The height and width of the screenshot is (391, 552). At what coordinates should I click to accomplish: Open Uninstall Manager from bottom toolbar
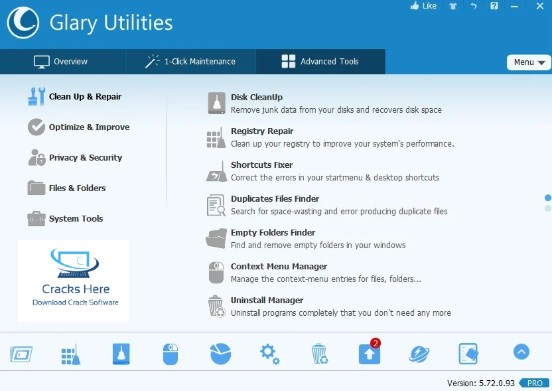(x=320, y=354)
